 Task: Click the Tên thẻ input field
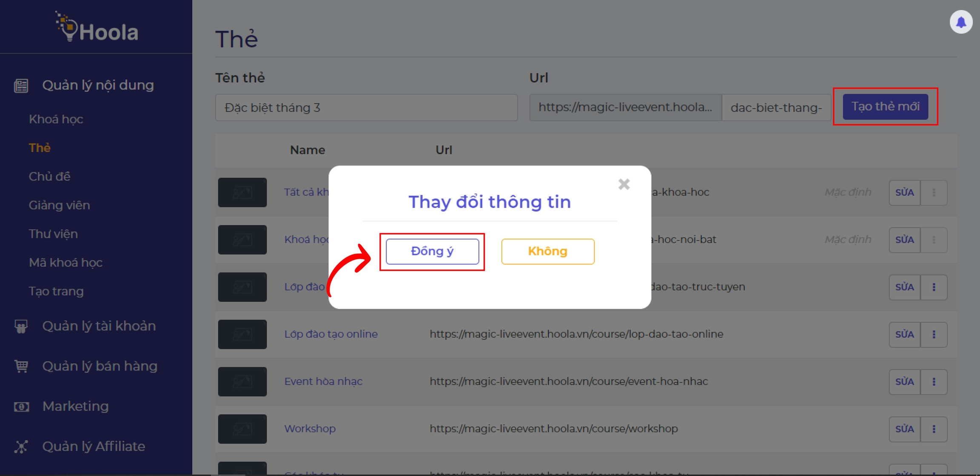coord(366,108)
